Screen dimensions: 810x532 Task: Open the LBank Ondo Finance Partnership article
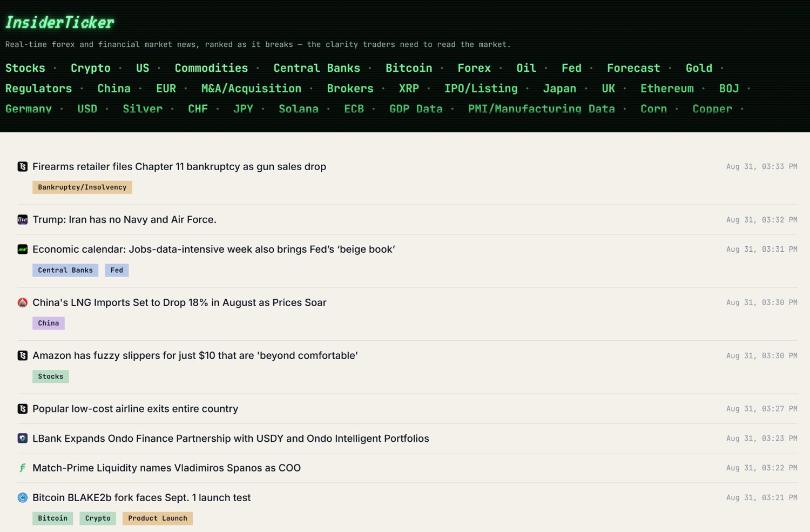pos(231,438)
